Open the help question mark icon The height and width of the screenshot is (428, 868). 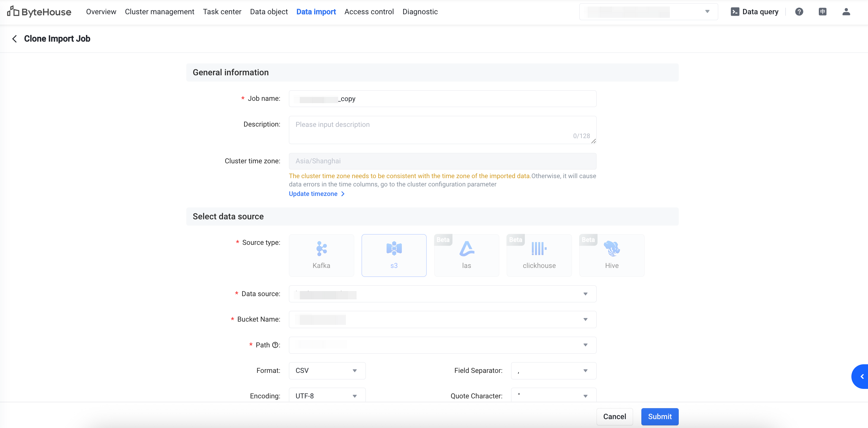point(799,12)
